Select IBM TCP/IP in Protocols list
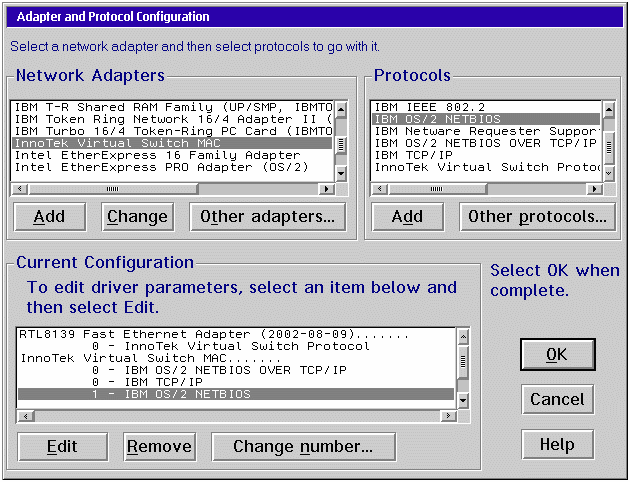This screenshot has height=482, width=630. (486, 155)
